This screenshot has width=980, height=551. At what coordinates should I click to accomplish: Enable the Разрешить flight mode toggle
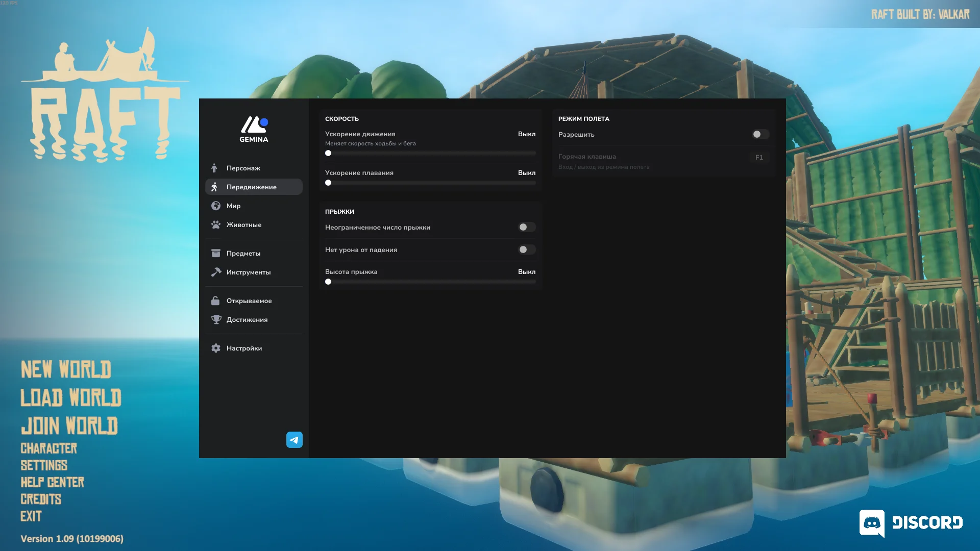point(760,134)
